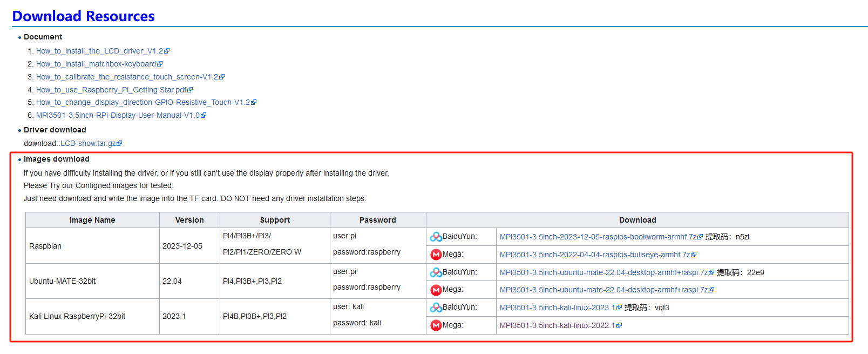This screenshot has width=868, height=354.
Task: Click the BaiduYun icon in Kali Linux row
Action: coord(436,308)
